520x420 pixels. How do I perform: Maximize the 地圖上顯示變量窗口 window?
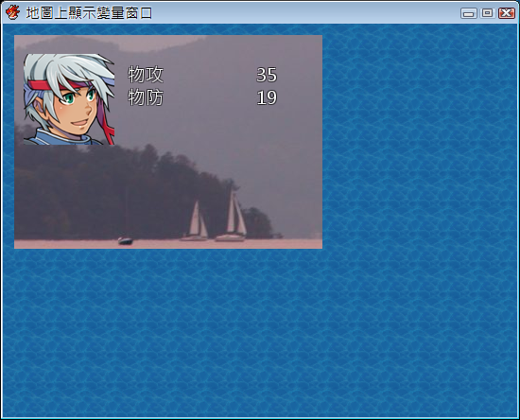pos(488,13)
